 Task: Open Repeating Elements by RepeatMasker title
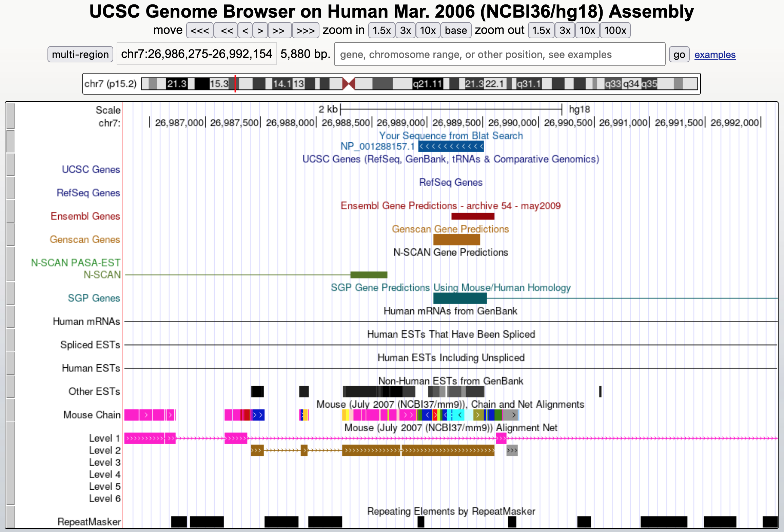pos(451,511)
